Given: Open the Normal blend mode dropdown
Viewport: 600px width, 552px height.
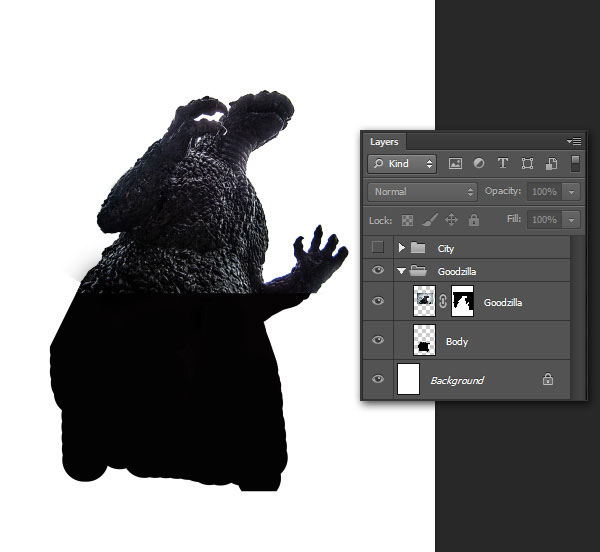Looking at the screenshot, I should coord(422,192).
